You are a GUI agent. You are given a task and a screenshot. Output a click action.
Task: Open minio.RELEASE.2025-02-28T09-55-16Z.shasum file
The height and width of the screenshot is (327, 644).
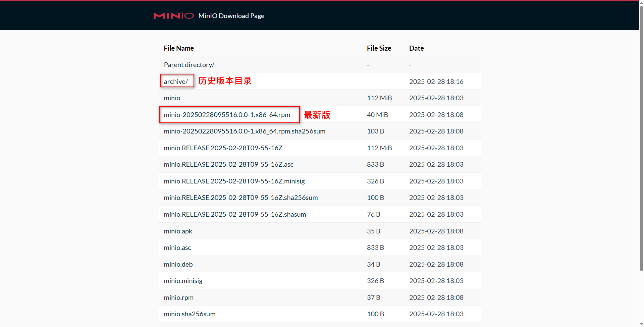(235, 214)
